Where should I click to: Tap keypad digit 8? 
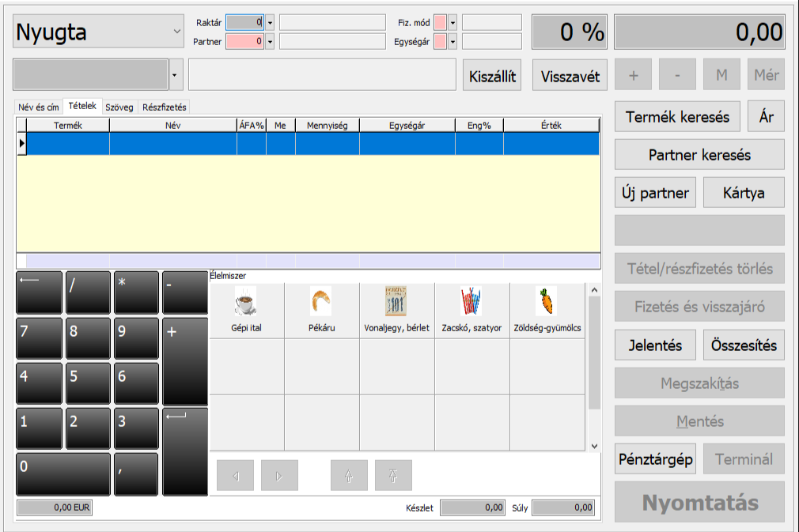(88, 338)
